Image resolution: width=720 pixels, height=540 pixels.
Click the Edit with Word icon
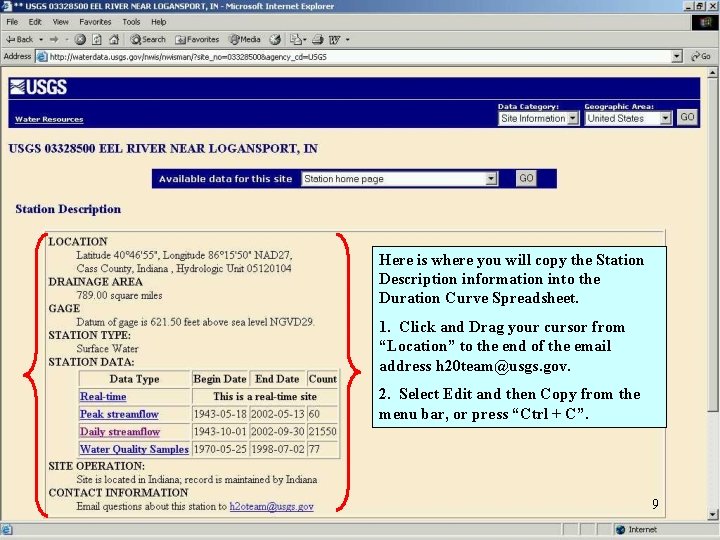[x=334, y=39]
